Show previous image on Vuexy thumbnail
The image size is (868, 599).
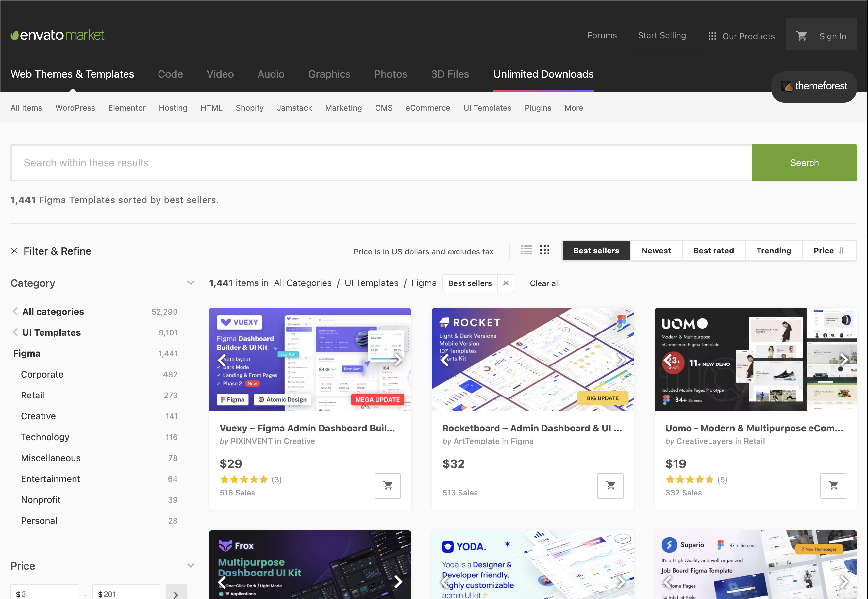tap(222, 360)
